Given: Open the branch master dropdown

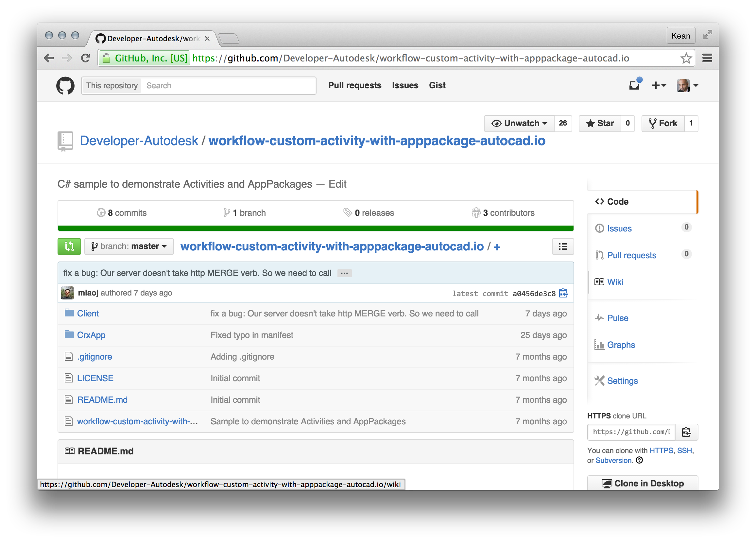Looking at the screenshot, I should click(129, 246).
